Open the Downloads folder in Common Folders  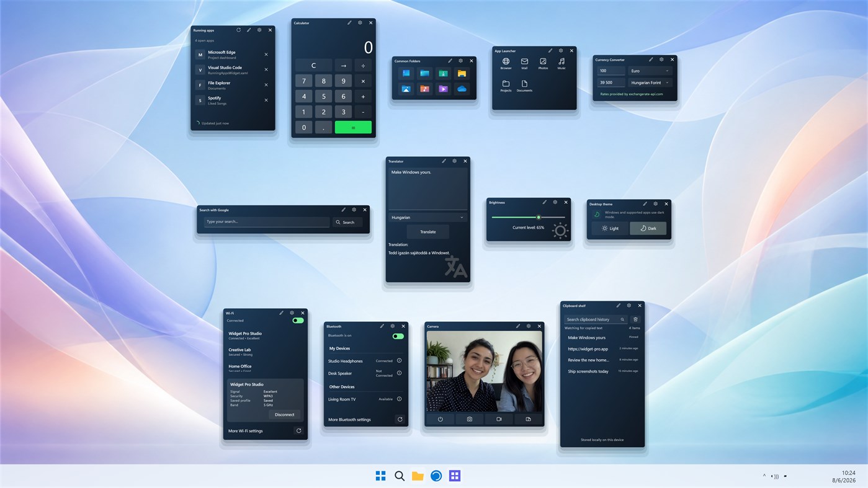pos(443,73)
